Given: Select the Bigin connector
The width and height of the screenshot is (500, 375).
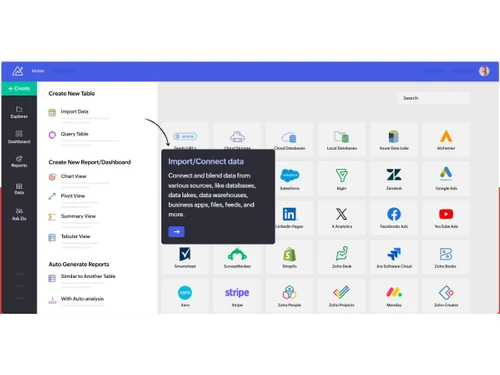Looking at the screenshot, I should [x=342, y=179].
